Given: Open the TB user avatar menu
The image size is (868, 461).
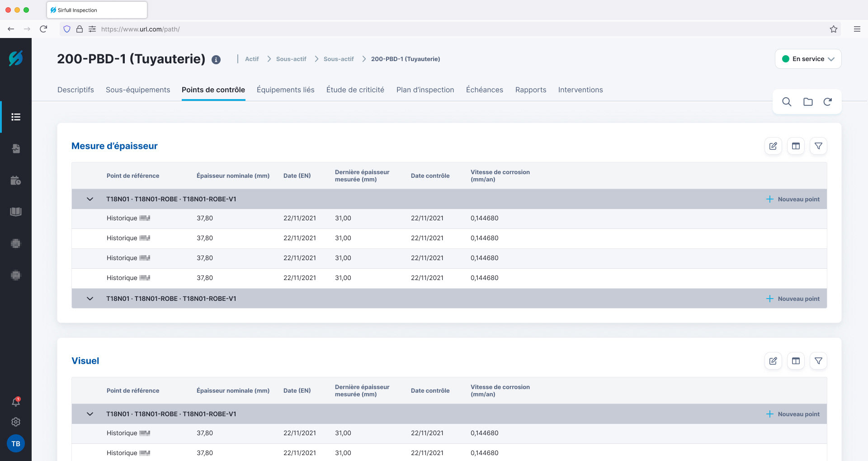Looking at the screenshot, I should (x=16, y=444).
